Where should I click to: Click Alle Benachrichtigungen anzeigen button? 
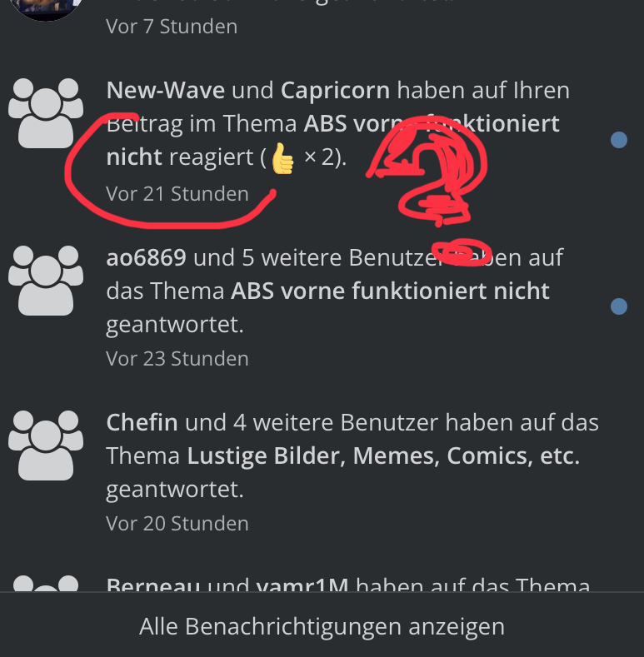point(322,626)
